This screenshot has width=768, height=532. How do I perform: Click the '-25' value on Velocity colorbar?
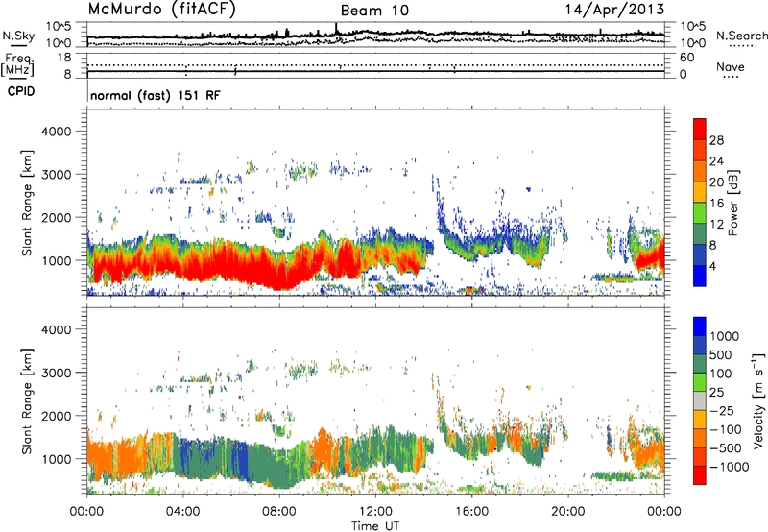(x=721, y=411)
